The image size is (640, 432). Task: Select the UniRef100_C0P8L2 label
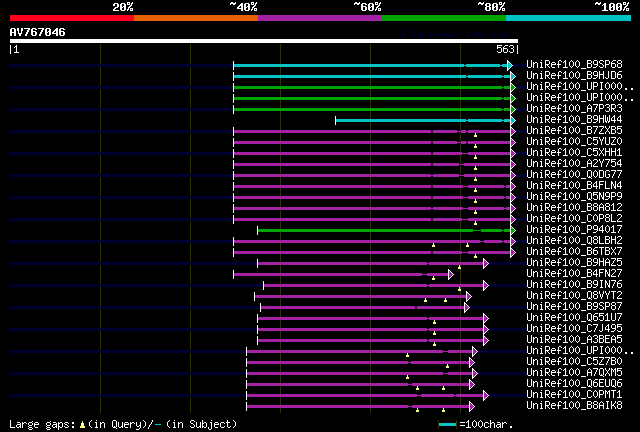point(574,219)
